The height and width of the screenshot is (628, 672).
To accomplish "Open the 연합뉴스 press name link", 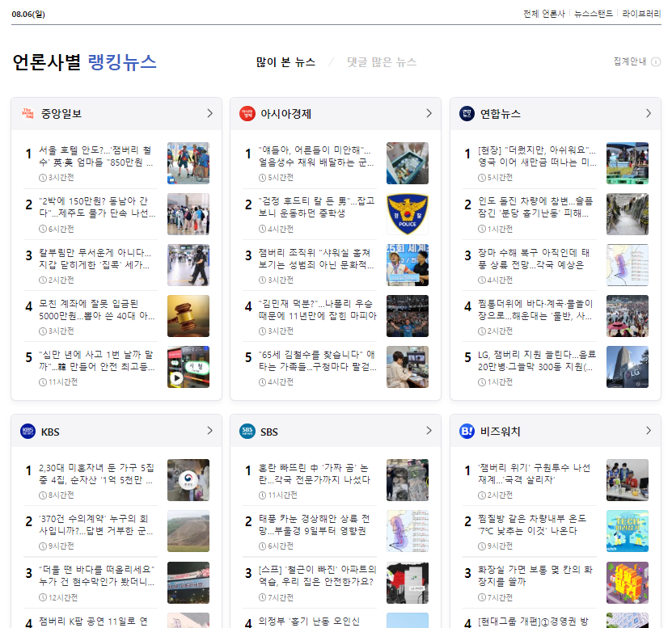I will [500, 114].
